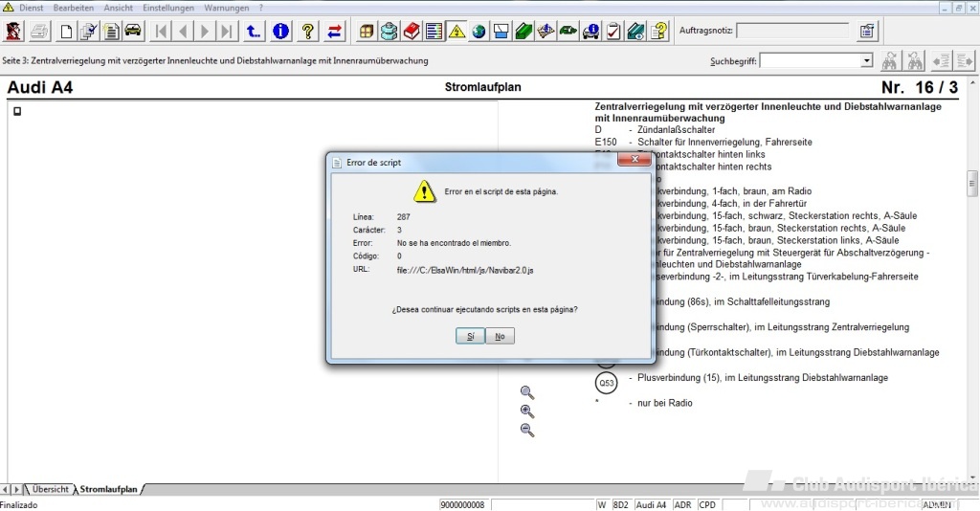Image resolution: width=980 pixels, height=511 pixels.
Task: Click magnifier icon above the zoom-in icon
Action: pyautogui.click(x=527, y=392)
